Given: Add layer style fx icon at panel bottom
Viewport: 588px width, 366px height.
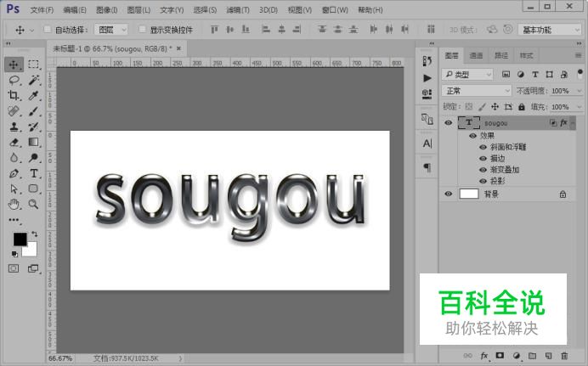Looking at the screenshot, I should (x=484, y=356).
